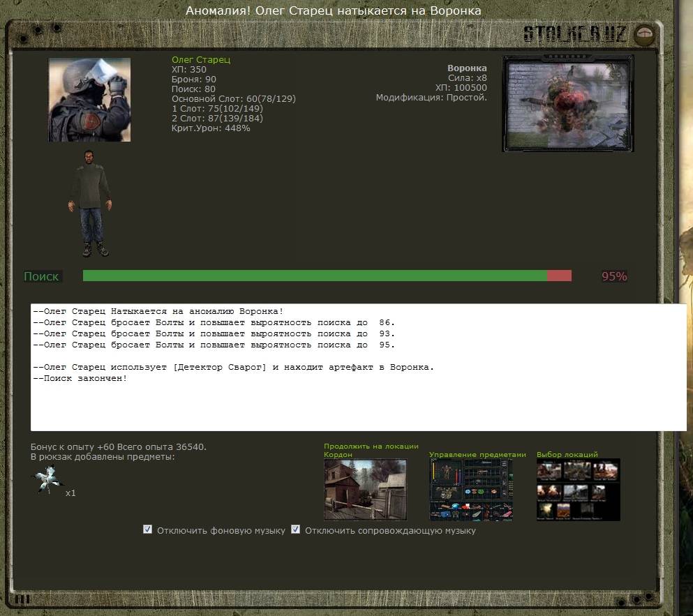The image size is (693, 616).
Task: Click the 95% search chance indicator
Action: pos(614,276)
